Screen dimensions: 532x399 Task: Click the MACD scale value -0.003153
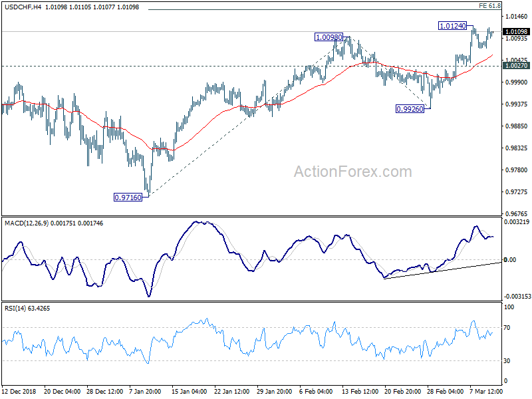(517, 296)
